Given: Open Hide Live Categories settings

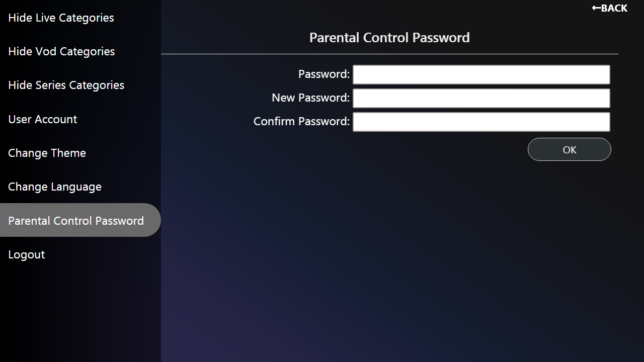Looking at the screenshot, I should coord(61,18).
